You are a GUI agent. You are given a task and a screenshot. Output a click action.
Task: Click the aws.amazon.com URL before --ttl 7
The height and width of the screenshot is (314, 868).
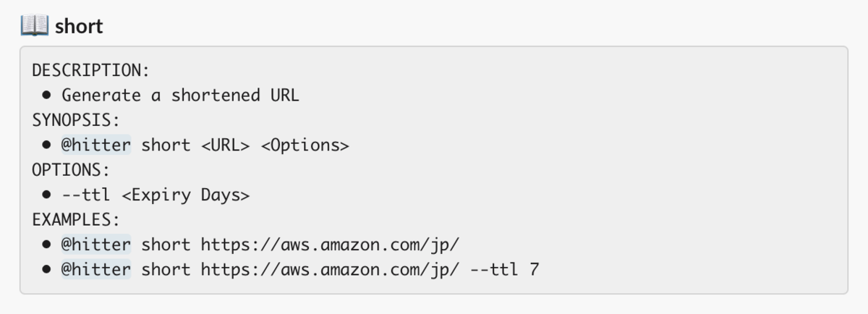coord(330,270)
